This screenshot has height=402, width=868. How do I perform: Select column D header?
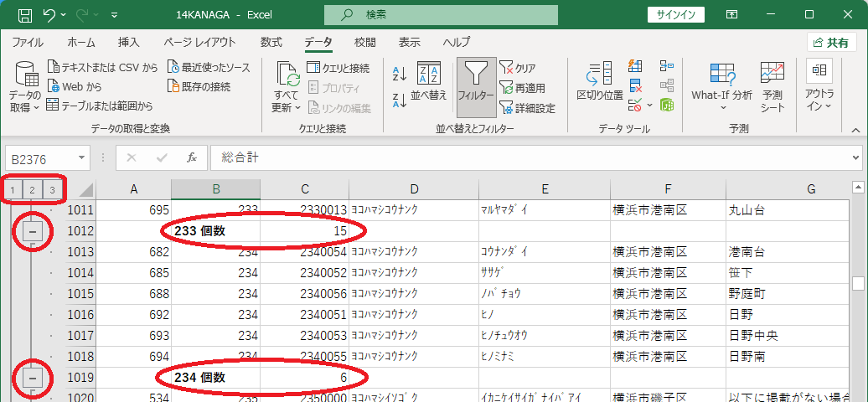(414, 189)
